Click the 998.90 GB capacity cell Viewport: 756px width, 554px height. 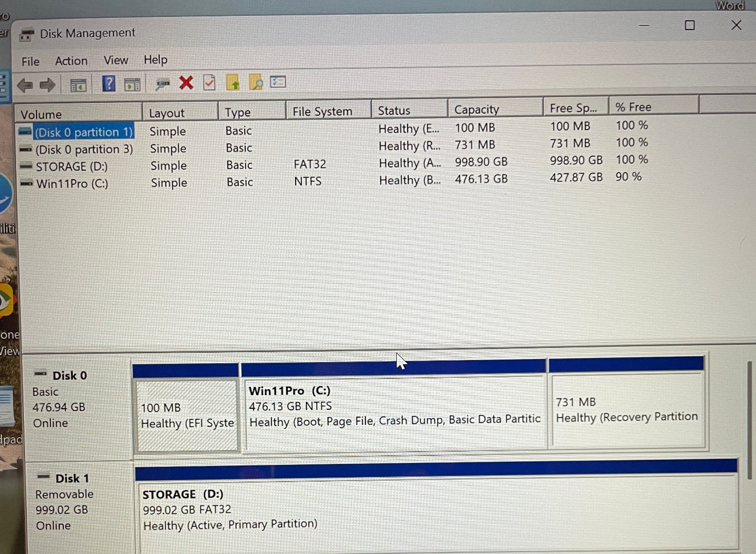pos(481,162)
